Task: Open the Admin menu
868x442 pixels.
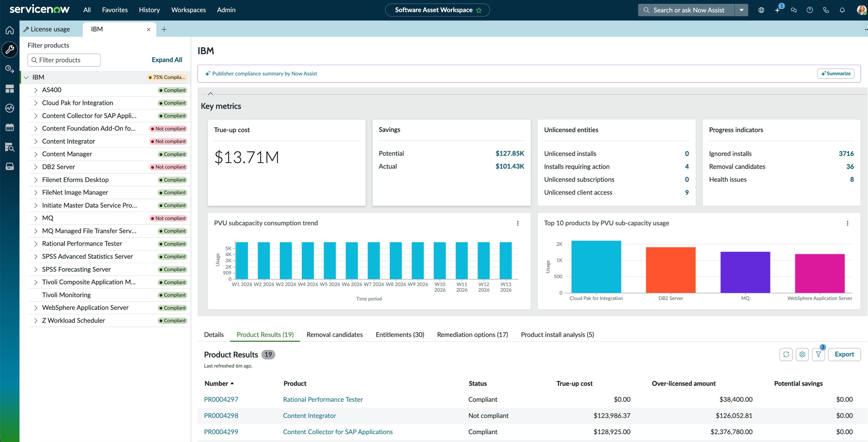Action: [226, 10]
